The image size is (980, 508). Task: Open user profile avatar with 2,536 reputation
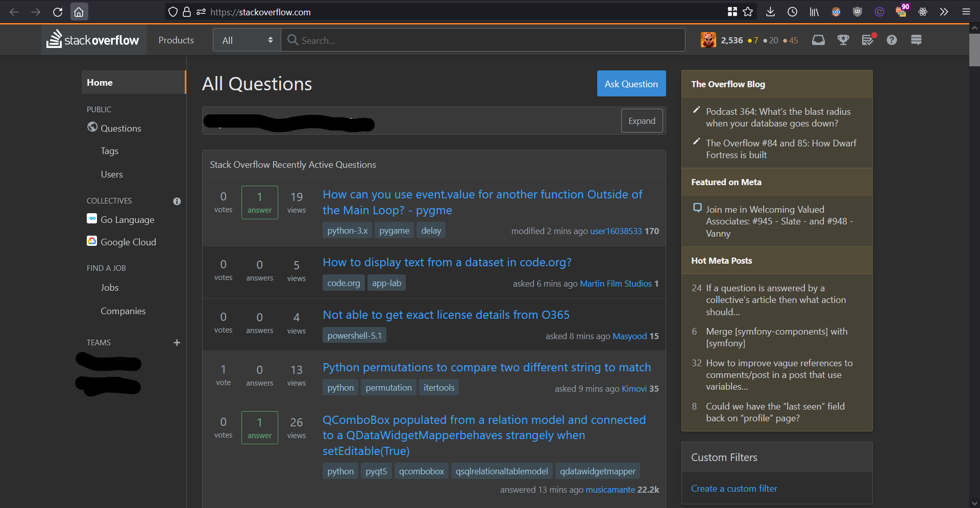pos(708,40)
